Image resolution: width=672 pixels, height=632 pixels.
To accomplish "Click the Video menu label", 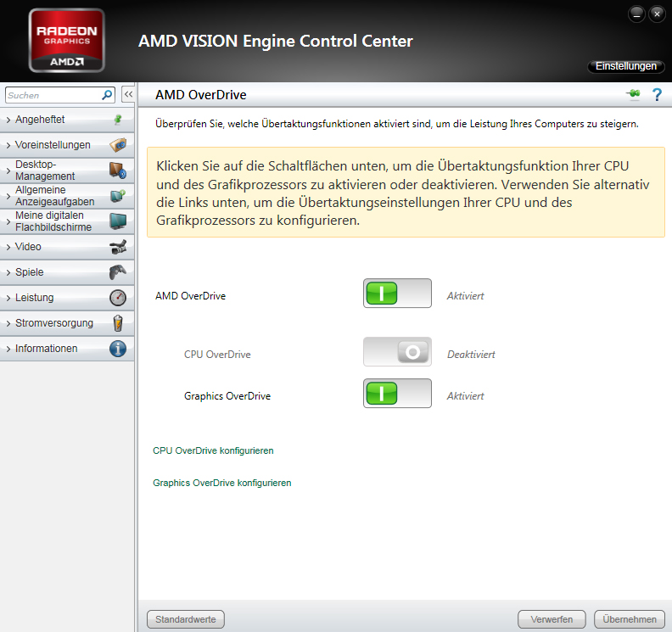I will 28,247.
